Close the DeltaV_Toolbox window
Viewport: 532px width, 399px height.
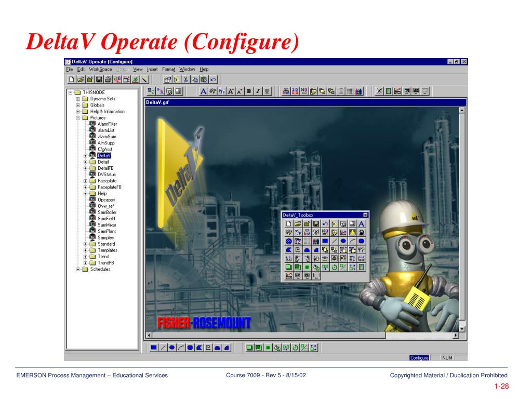365,215
